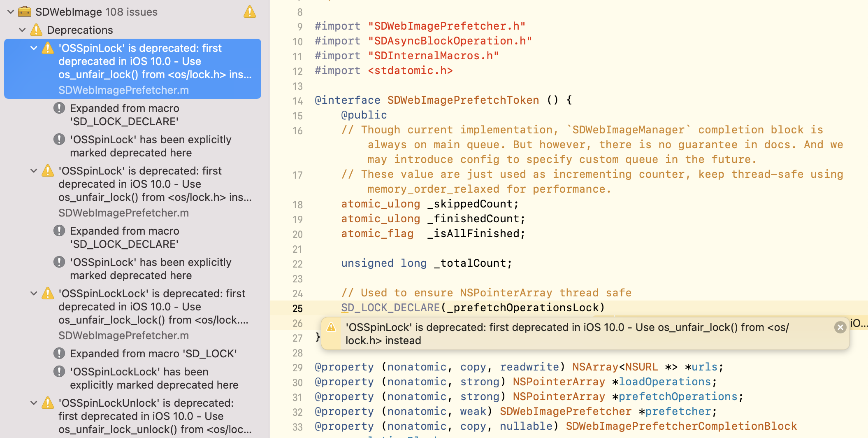Collapse the SDWebImage project disclosure triangle
This screenshot has width=868, height=438.
tap(10, 12)
